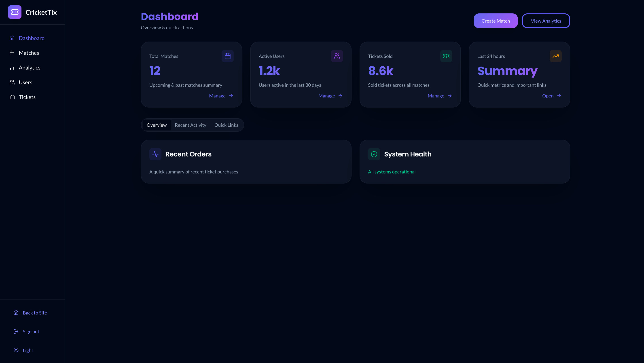644x363 pixels.
Task: Click the trending arrow icon on Last 24 hours card
Action: (x=555, y=56)
